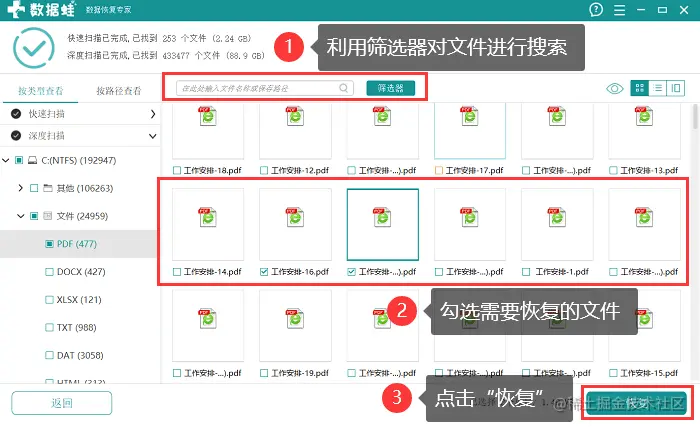Check the 其他 (106263) folder checkbox

(x=34, y=188)
